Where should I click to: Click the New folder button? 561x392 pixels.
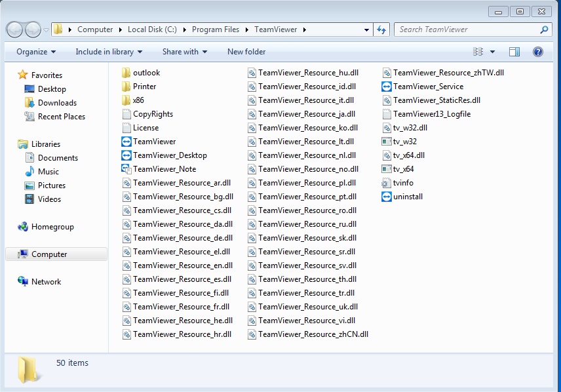(x=246, y=52)
